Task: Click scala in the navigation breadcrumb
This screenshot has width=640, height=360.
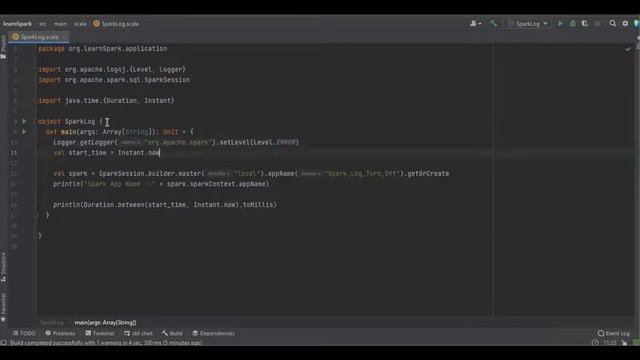Action: click(x=80, y=24)
